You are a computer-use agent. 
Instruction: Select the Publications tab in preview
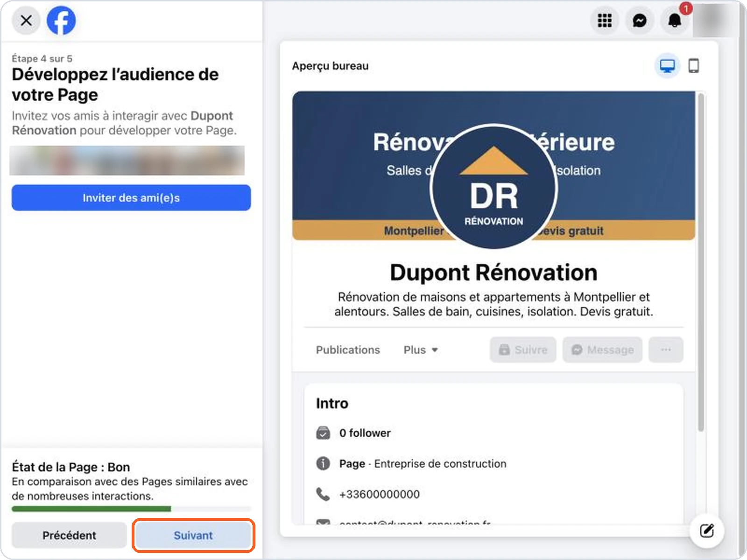click(x=348, y=350)
